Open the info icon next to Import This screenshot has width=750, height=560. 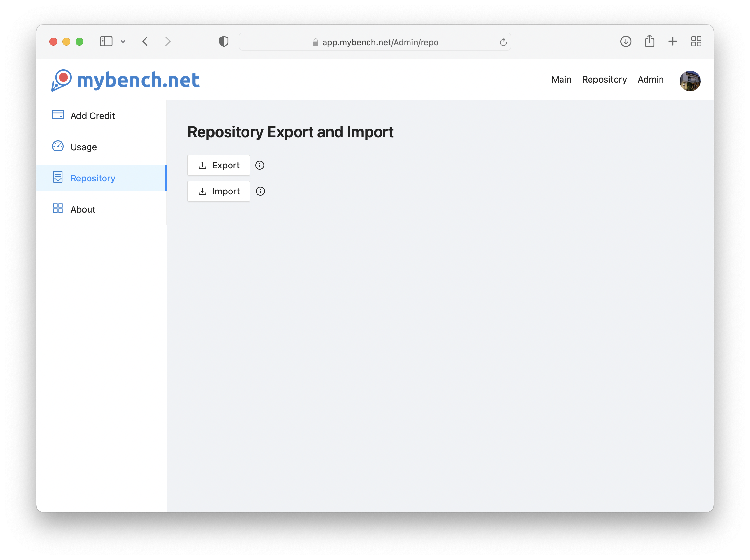260,191
